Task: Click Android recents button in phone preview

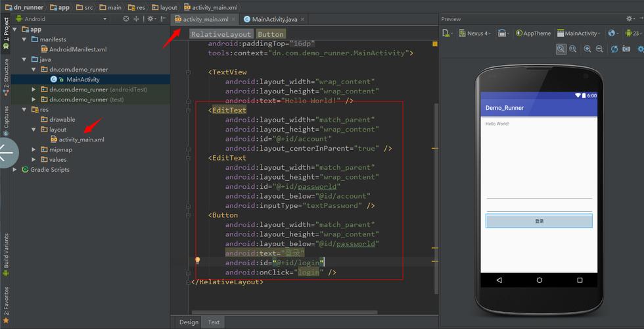Action: click(x=580, y=280)
